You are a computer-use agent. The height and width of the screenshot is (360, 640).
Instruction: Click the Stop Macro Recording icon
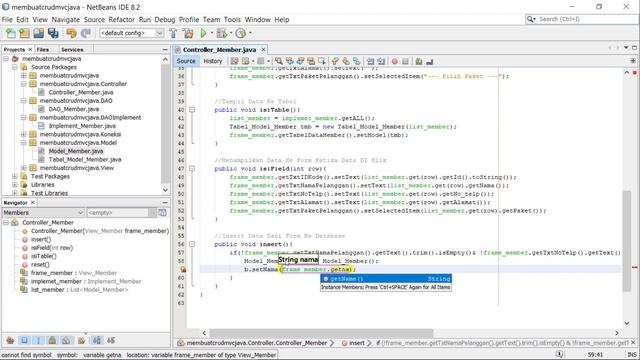click(x=405, y=61)
